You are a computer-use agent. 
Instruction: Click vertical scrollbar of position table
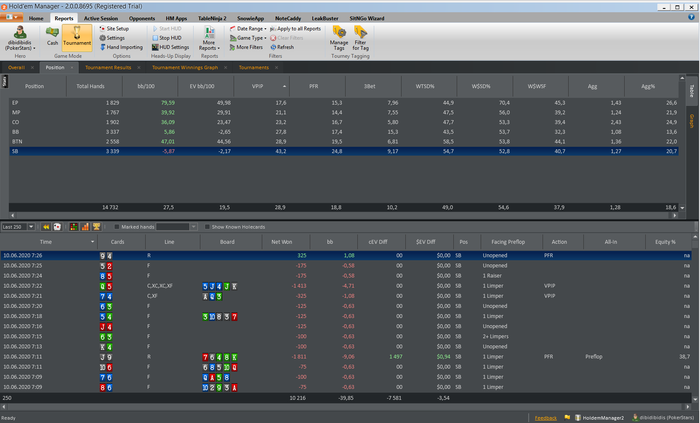point(682,143)
